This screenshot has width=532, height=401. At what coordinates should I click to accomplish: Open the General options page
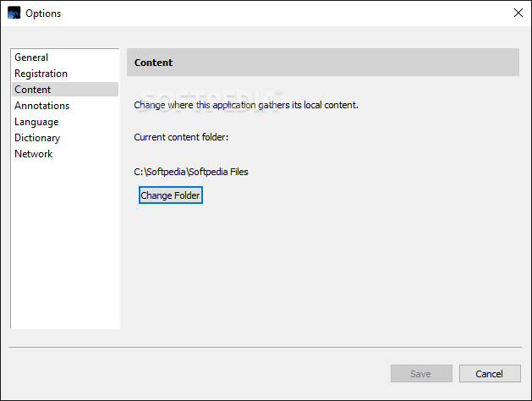pyautogui.click(x=31, y=58)
